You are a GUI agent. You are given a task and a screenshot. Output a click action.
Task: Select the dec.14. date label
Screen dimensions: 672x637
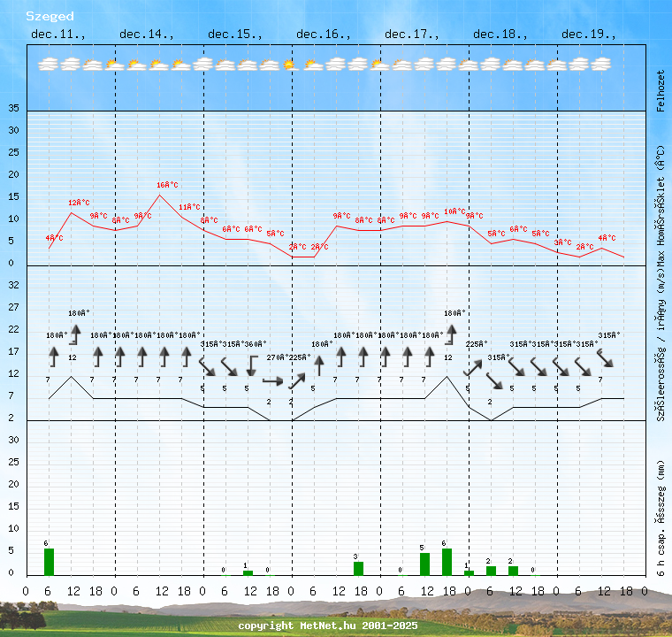point(147,35)
